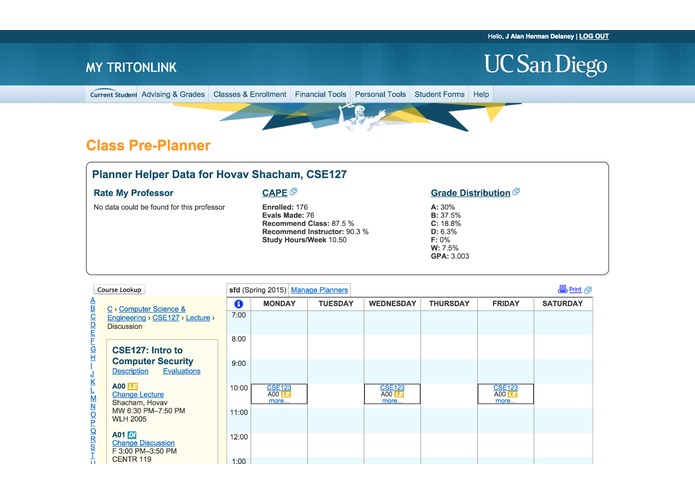Click the CSE127 breadcrumb link
The height and width of the screenshot is (494, 695).
(166, 318)
